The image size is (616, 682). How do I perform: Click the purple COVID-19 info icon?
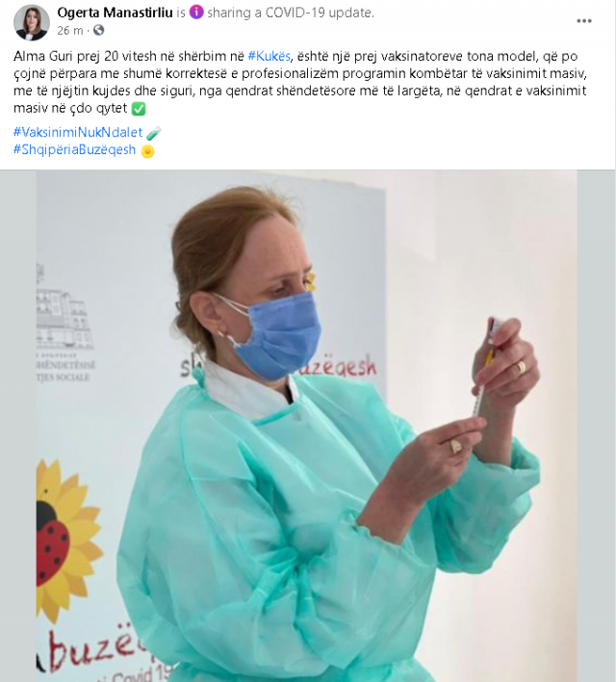196,13
